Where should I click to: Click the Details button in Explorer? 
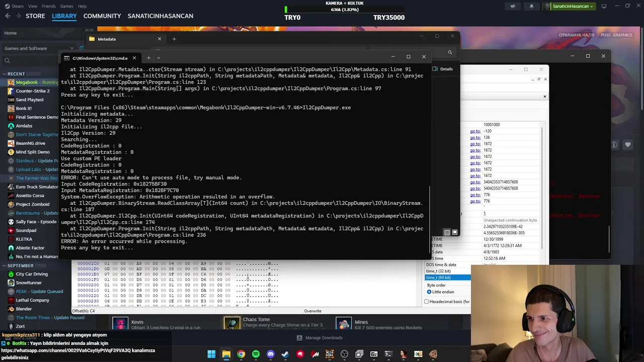[443, 69]
